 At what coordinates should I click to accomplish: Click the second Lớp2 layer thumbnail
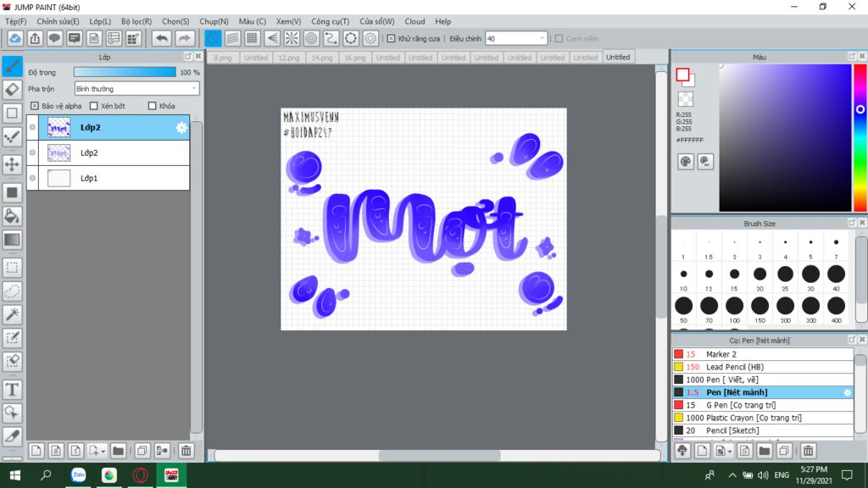[58, 152]
